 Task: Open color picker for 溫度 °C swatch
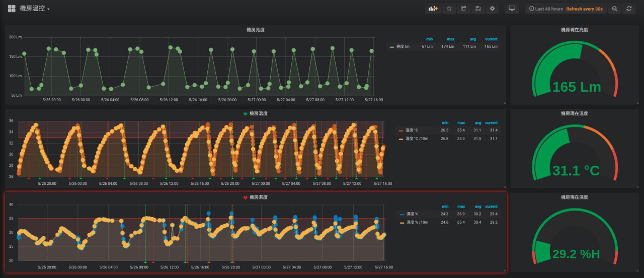tap(401, 130)
